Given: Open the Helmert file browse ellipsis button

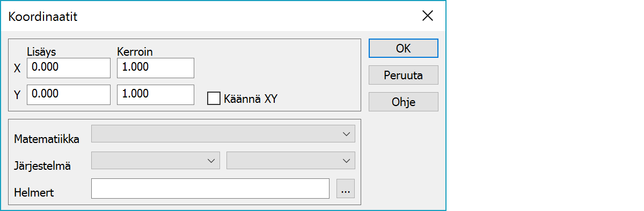Looking at the screenshot, I should [x=346, y=189].
